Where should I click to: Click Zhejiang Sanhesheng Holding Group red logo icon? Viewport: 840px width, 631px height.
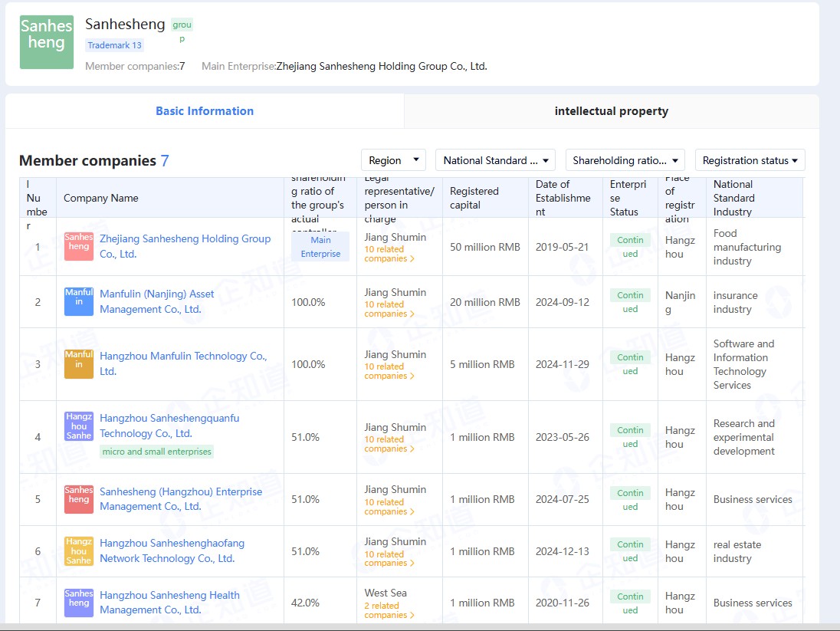coord(79,246)
